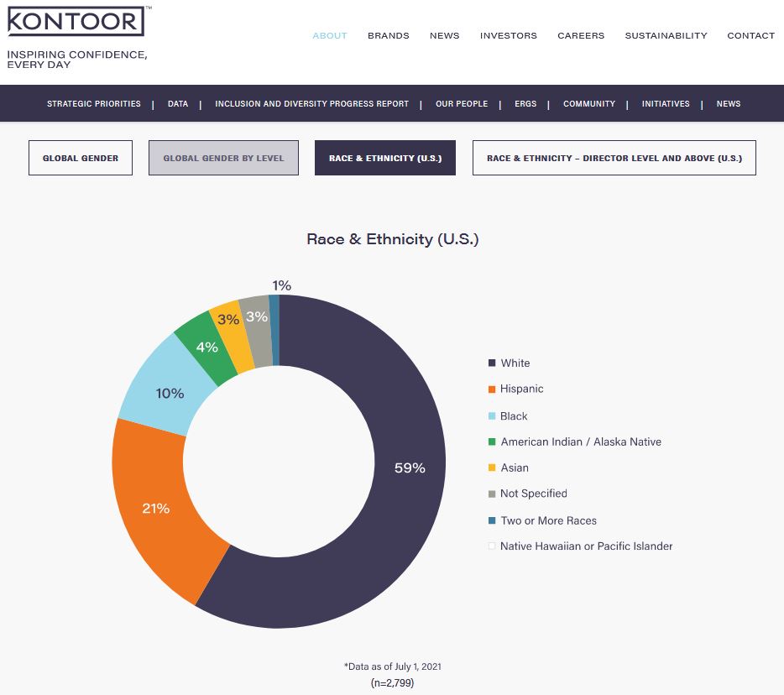Screen dimensions: 784x695
Task: Open Strategic Priorities in the sub-navigation
Action: 94,104
